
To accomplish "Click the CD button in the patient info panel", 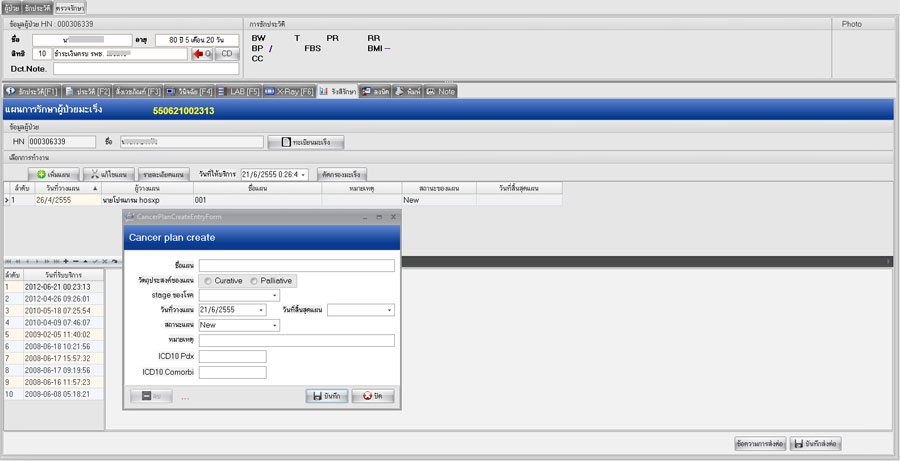I will pos(227,54).
